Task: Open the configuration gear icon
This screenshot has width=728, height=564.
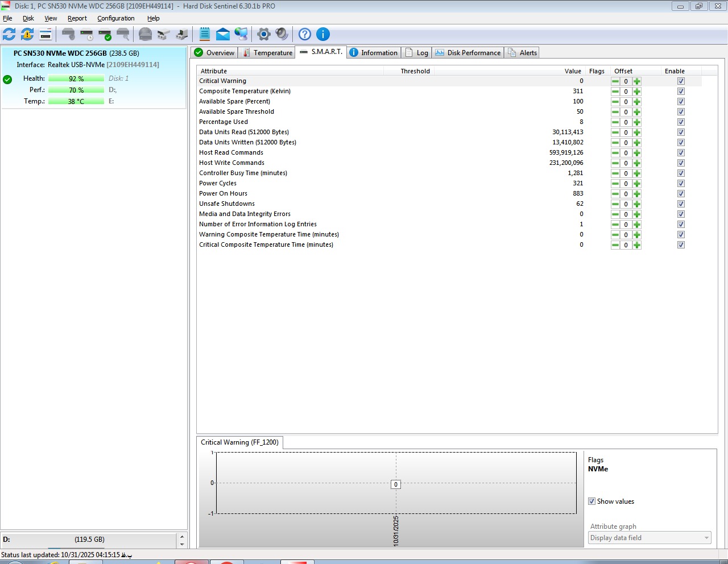Action: (263, 34)
